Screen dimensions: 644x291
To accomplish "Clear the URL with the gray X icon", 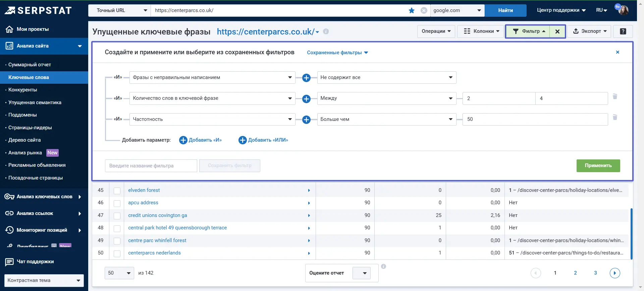I will click(x=424, y=10).
